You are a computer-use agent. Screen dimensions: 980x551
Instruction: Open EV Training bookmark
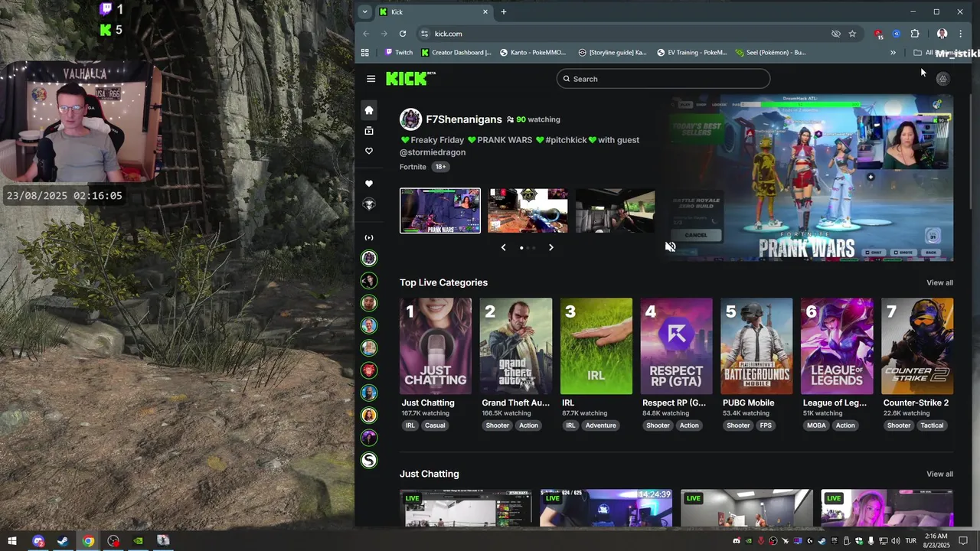[x=692, y=53]
